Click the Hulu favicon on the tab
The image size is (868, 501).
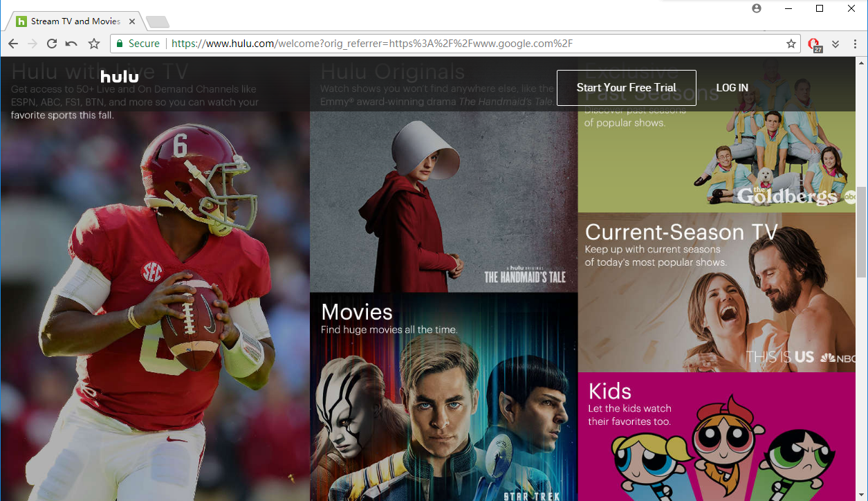click(x=21, y=21)
